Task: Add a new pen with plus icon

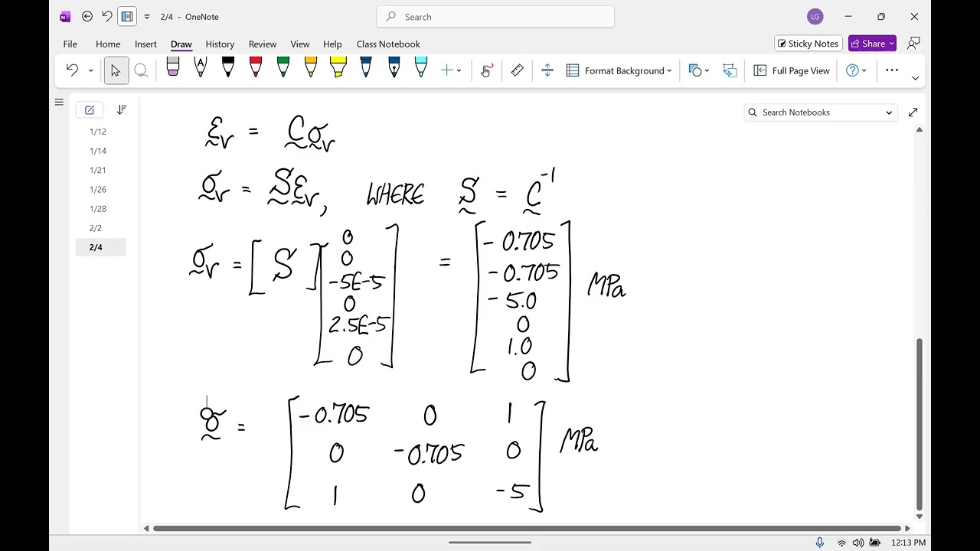Action: point(446,70)
